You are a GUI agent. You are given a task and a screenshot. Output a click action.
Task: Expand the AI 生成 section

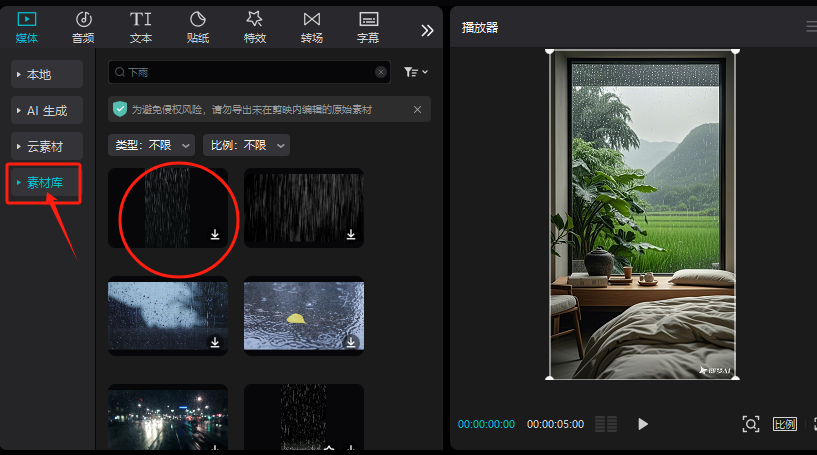coord(47,110)
